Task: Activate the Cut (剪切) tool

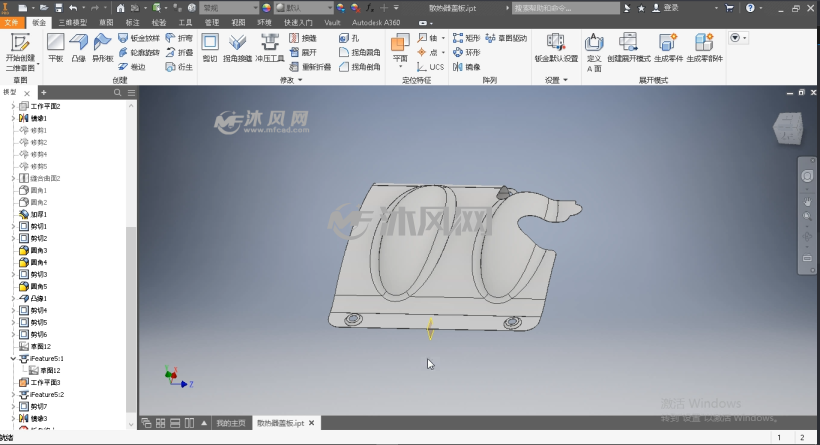Action: tap(210, 48)
